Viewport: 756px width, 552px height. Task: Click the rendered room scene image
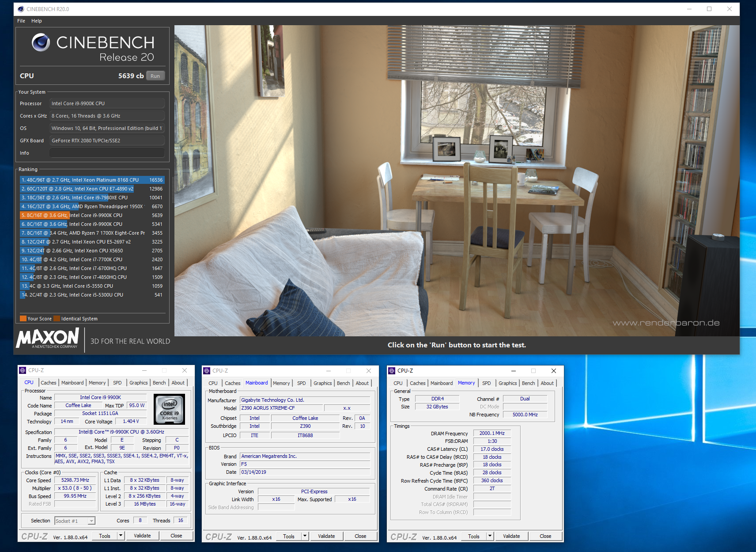tap(457, 180)
